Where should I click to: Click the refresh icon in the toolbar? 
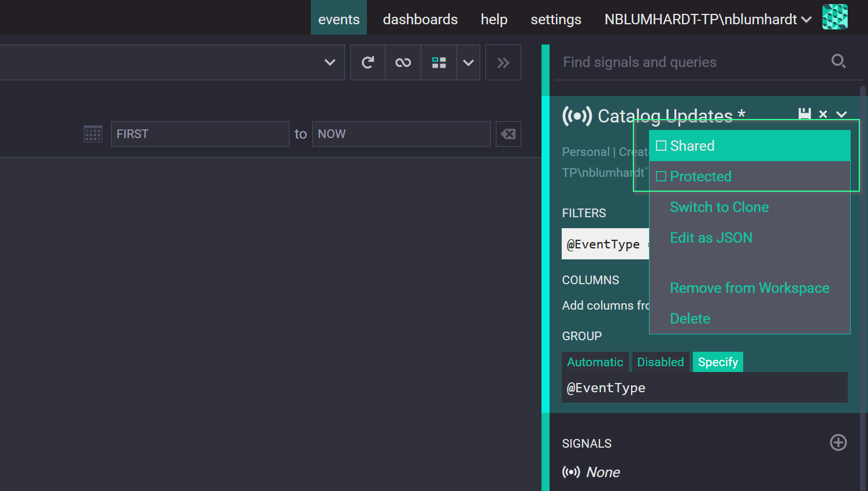[368, 62]
